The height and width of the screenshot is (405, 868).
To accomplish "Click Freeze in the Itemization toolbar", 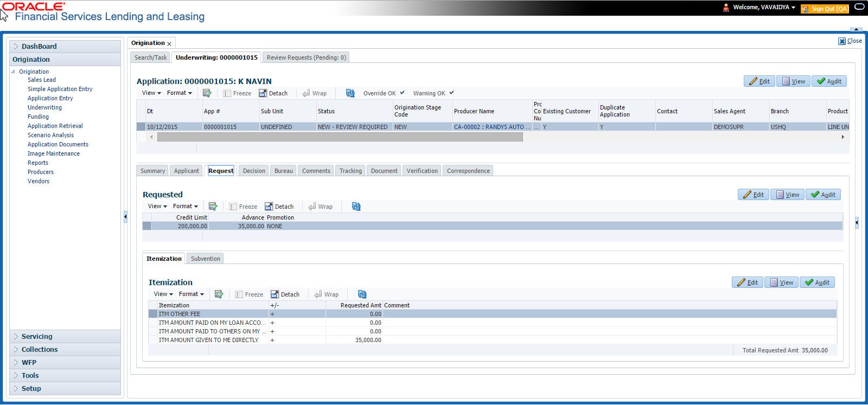I will pos(249,294).
